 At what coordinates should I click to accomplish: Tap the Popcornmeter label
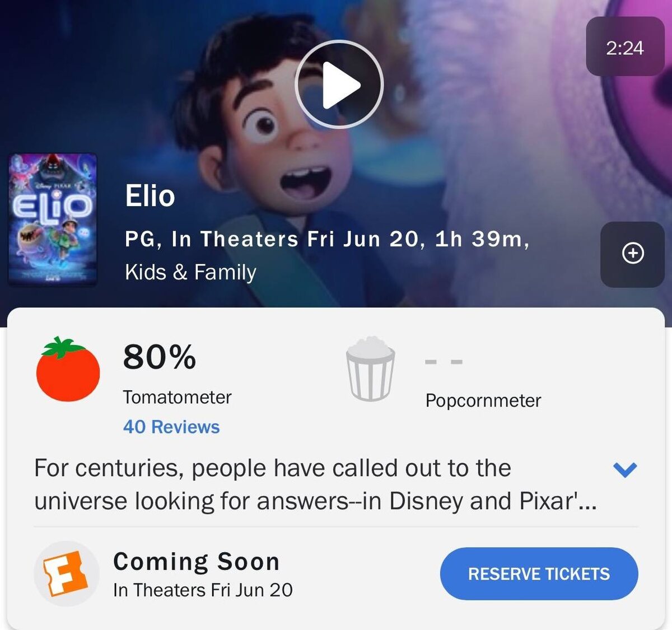coord(483,401)
